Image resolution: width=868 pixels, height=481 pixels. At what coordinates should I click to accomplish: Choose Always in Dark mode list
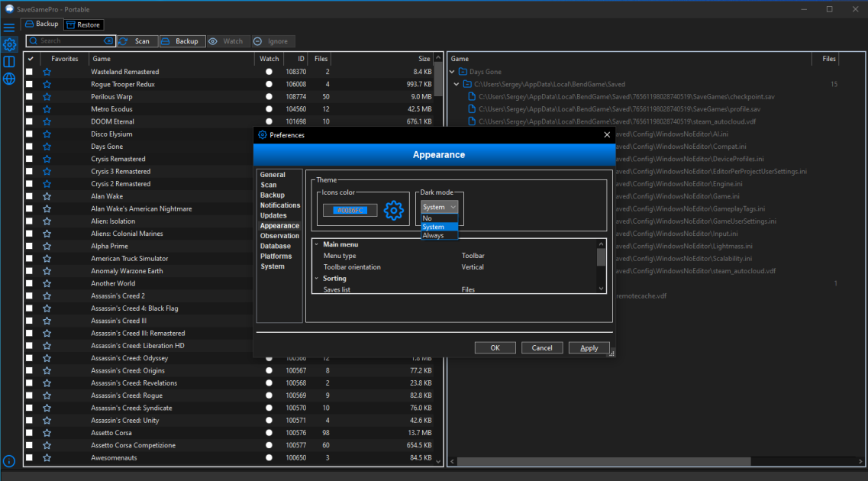coord(440,235)
